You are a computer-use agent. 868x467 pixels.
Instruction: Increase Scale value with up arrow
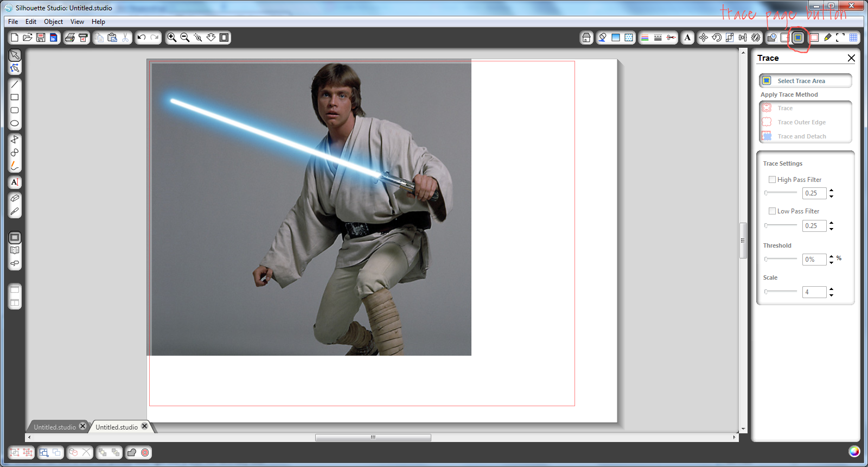[831, 289]
